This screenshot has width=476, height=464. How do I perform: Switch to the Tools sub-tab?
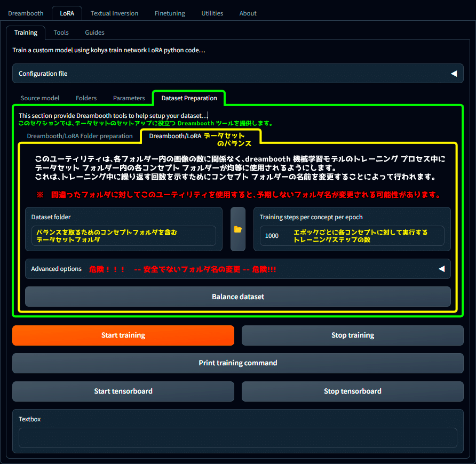pos(61,33)
